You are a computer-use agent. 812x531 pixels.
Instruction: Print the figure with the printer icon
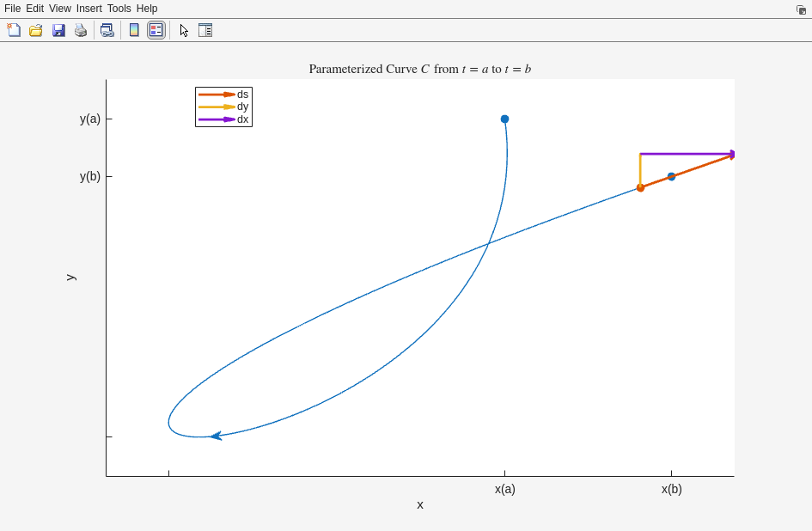pos(81,30)
